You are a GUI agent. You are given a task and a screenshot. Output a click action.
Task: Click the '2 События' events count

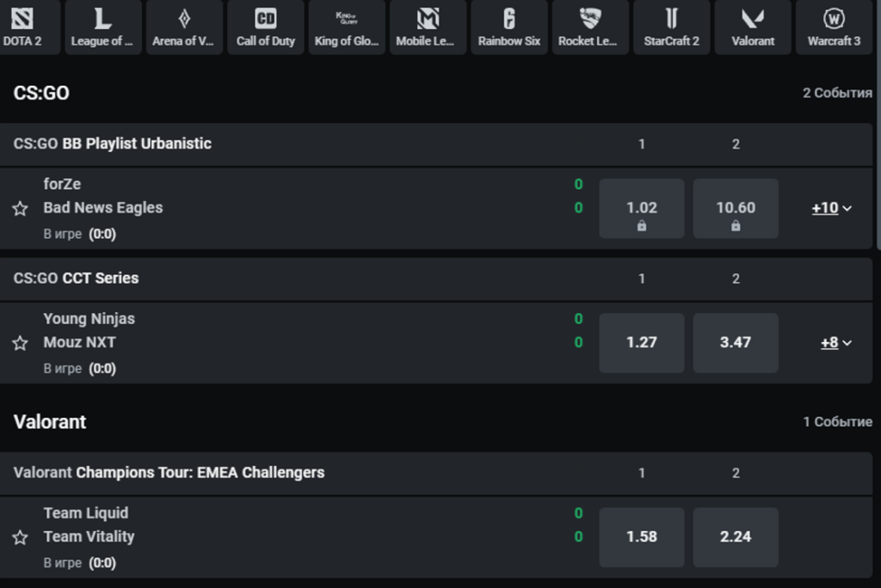coord(837,93)
